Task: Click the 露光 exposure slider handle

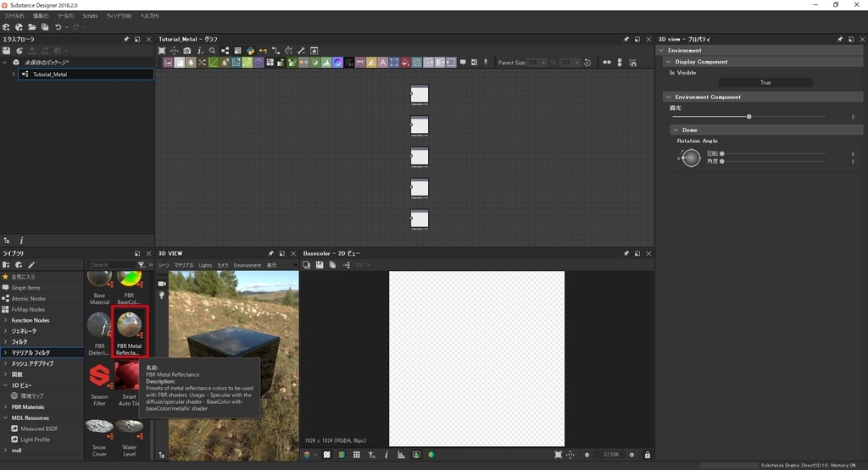Action: tap(749, 117)
